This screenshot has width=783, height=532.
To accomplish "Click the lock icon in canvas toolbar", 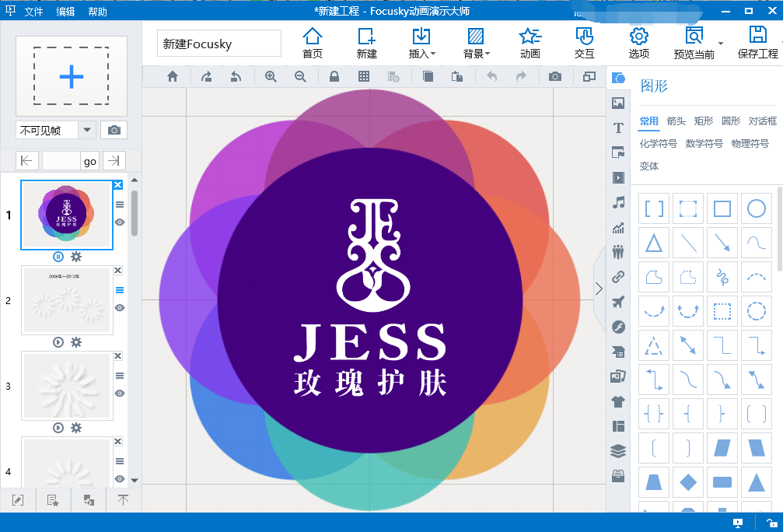I will pos(334,76).
